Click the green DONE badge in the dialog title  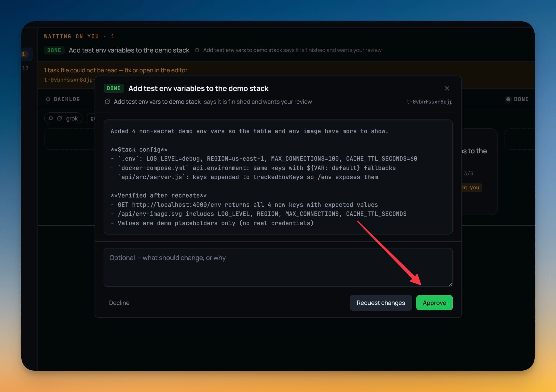tap(114, 88)
